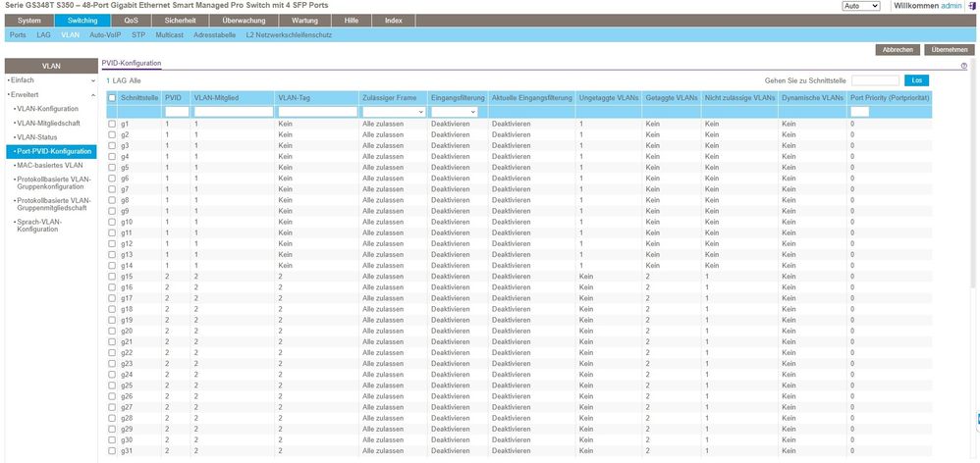Select the PVID-Konfiguration section tab
Viewport: 980px width, 463px height.
[132, 64]
